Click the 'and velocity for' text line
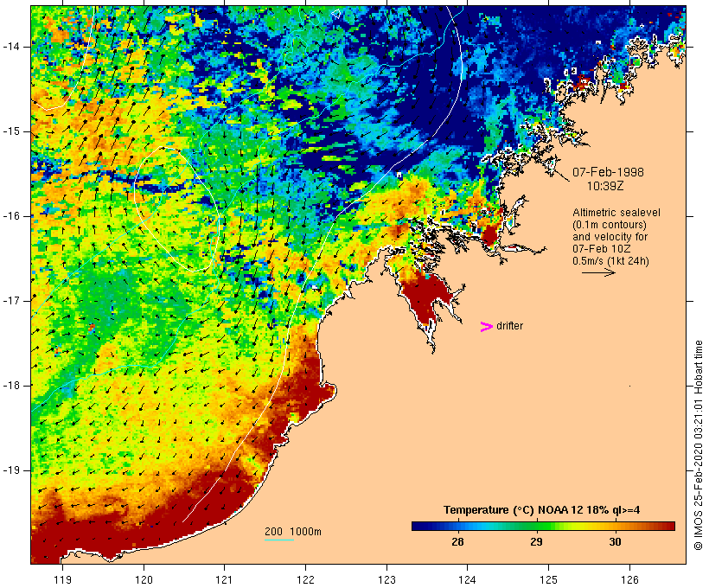 tap(610, 237)
